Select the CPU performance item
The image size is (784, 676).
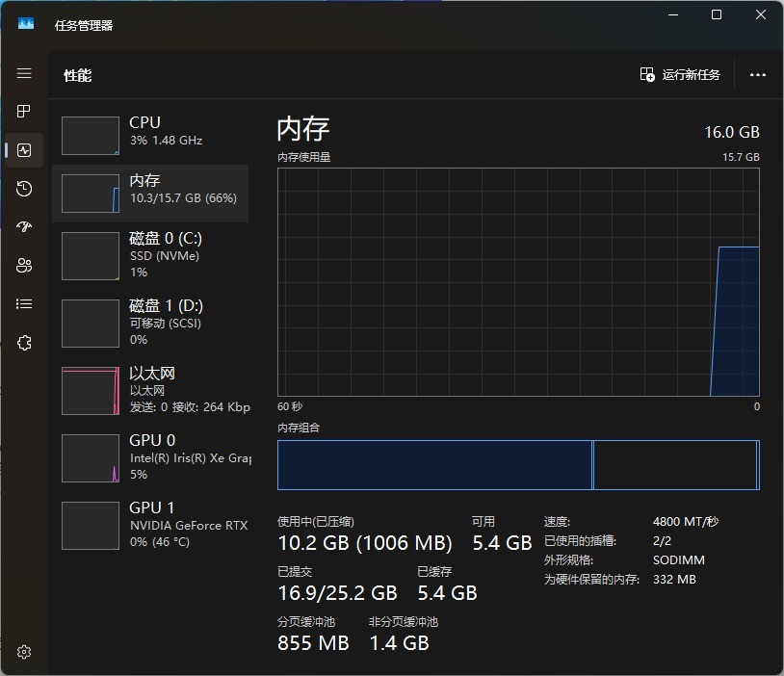[150, 136]
